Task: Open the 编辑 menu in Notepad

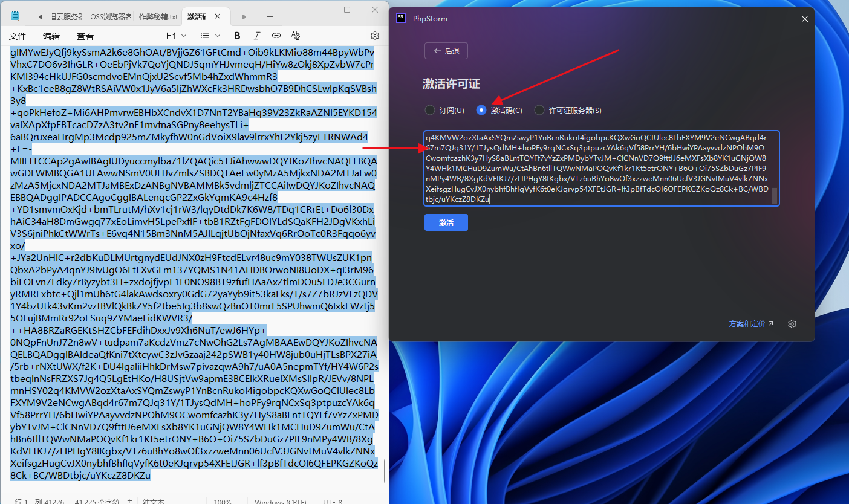Action: [51, 36]
